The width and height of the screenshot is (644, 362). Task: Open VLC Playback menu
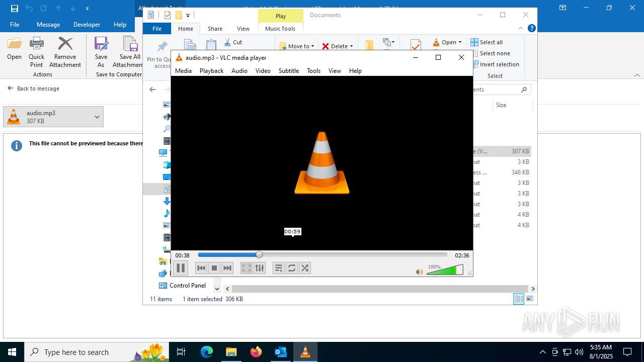click(211, 70)
